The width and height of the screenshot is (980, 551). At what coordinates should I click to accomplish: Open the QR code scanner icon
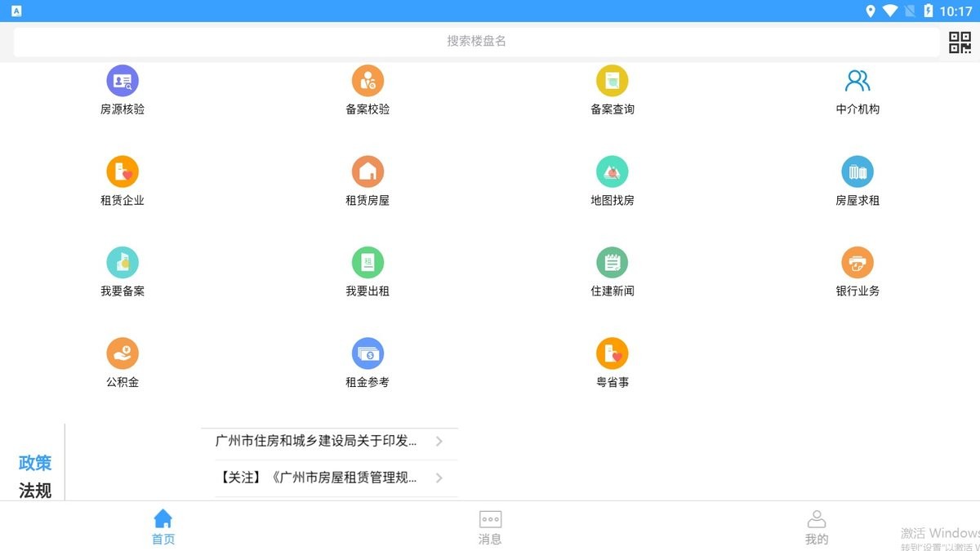pyautogui.click(x=959, y=42)
